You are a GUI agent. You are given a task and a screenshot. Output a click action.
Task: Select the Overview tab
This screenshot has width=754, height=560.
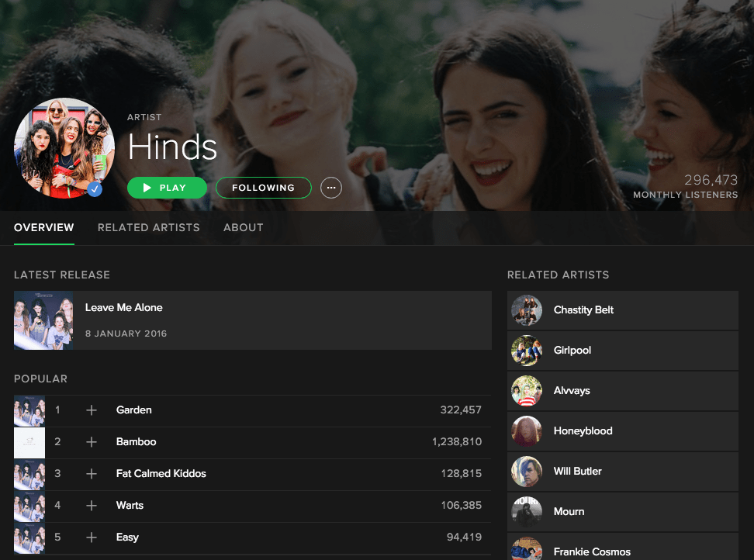pos(44,227)
